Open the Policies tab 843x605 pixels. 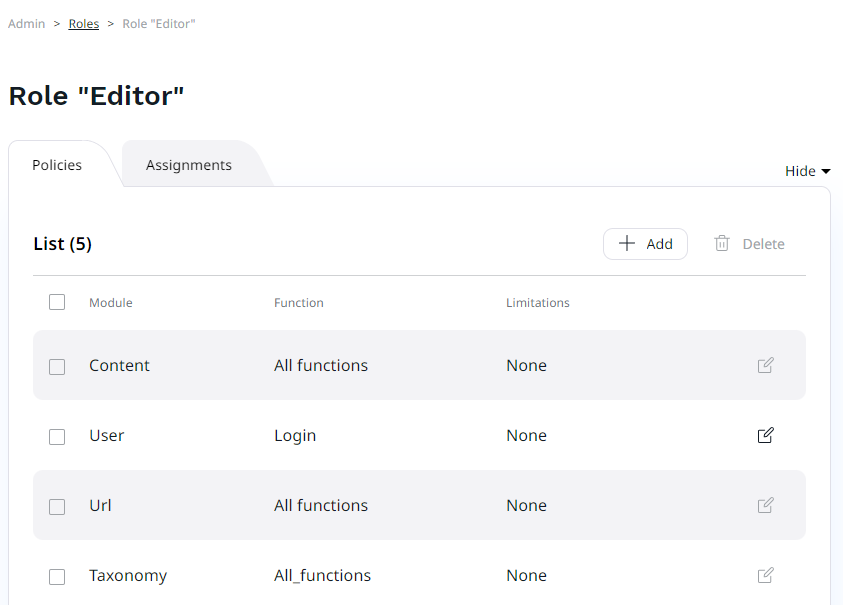(57, 165)
